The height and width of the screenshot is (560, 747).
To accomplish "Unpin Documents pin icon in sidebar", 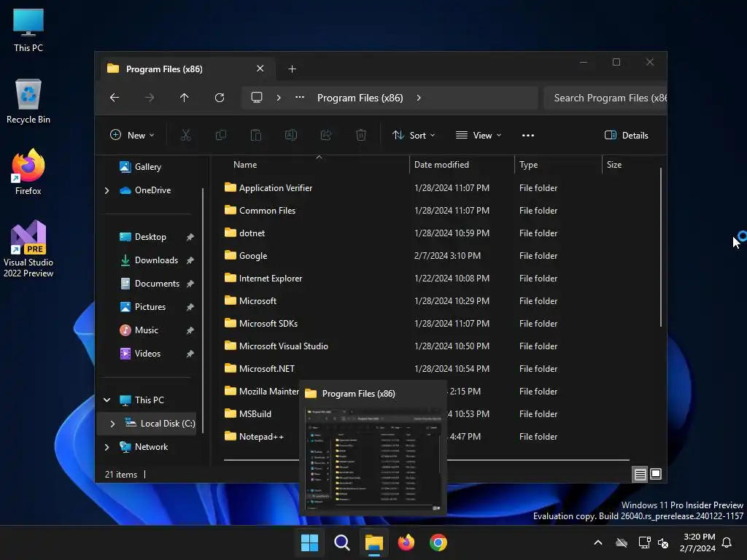I will point(190,284).
